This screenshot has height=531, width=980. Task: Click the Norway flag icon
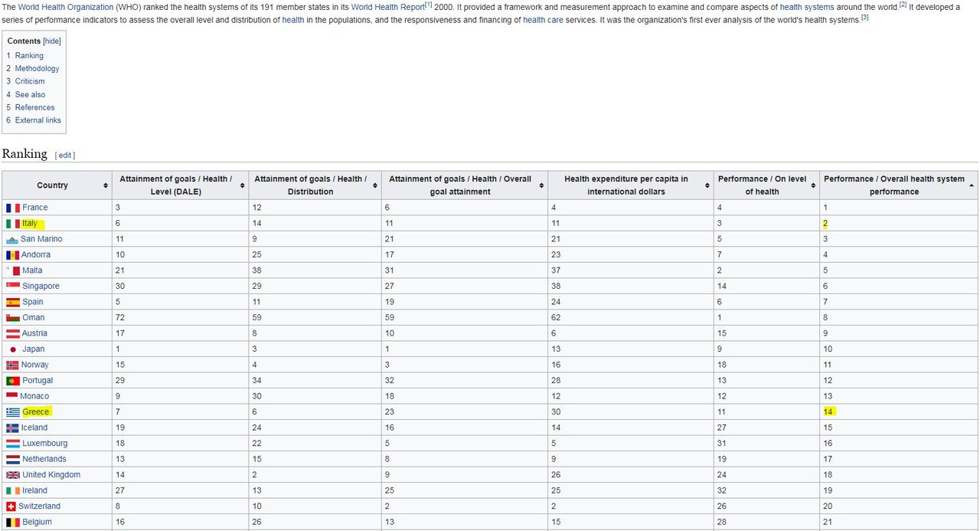point(12,365)
